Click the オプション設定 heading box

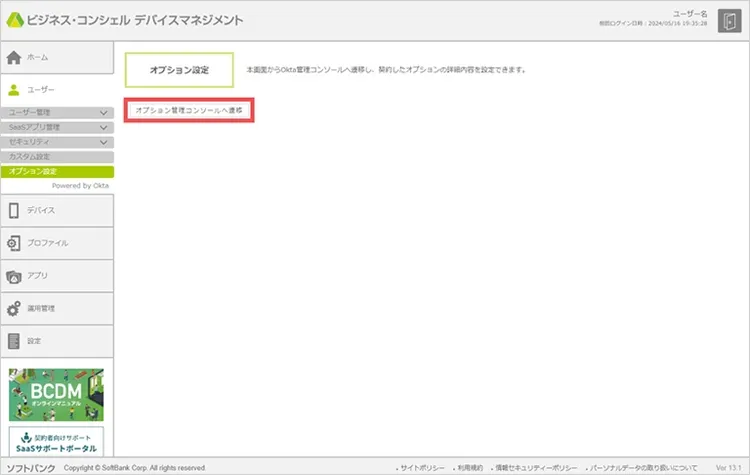179,70
